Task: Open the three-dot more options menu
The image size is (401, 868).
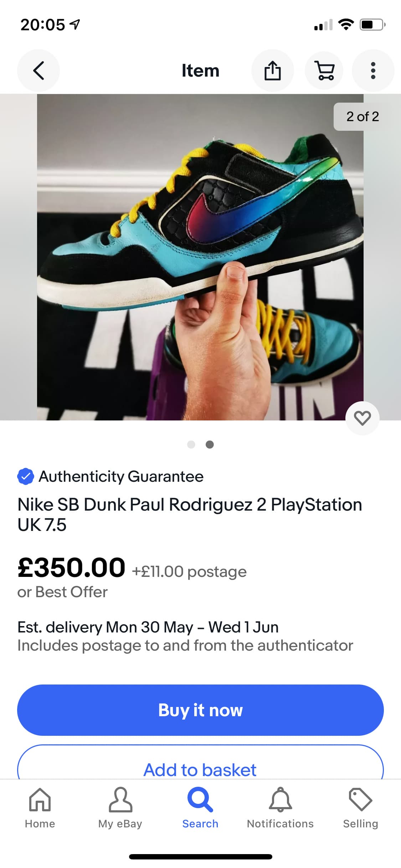Action: pos(373,71)
